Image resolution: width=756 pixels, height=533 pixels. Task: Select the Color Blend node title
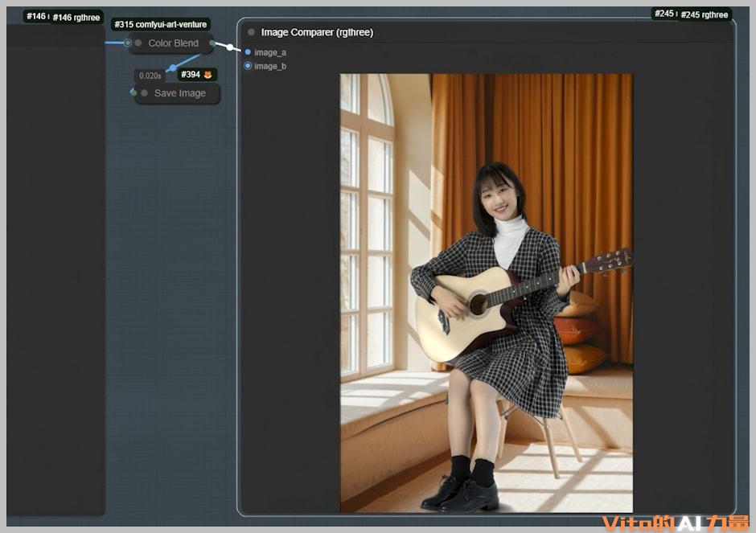pyautogui.click(x=173, y=43)
